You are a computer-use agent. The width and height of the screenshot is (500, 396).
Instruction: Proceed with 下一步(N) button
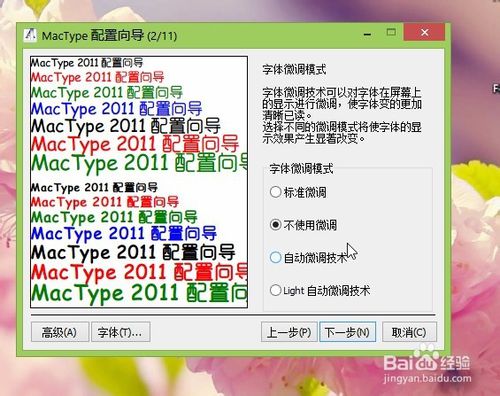[347, 332]
